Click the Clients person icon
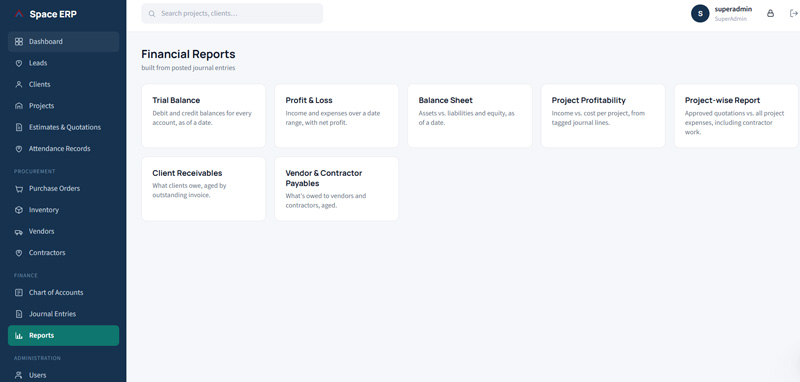Screen dimensions: 800x382 tap(19, 85)
